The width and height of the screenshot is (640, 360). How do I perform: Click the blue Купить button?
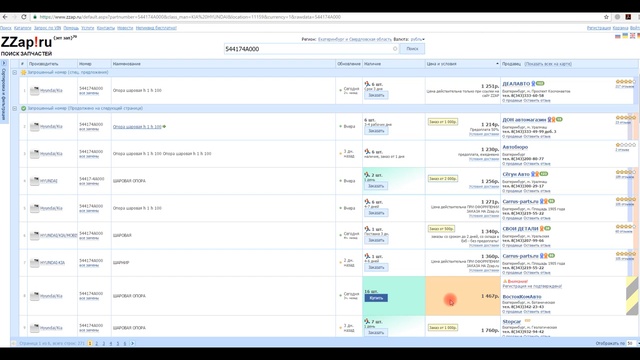click(x=376, y=298)
